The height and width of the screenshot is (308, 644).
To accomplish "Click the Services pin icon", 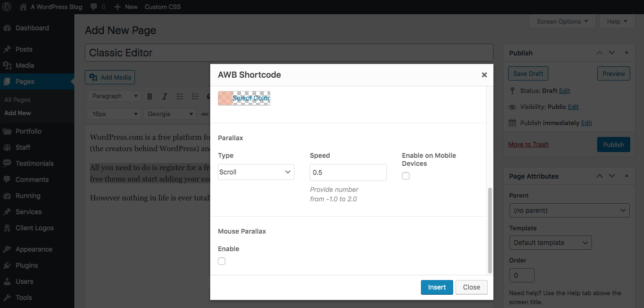I will click(x=7, y=212).
